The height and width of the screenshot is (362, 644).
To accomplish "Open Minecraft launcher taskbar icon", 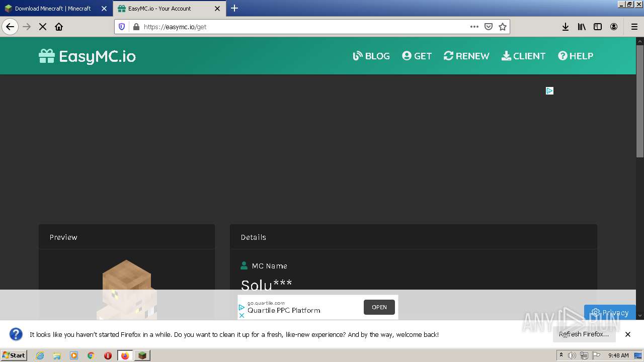I will coord(142,355).
